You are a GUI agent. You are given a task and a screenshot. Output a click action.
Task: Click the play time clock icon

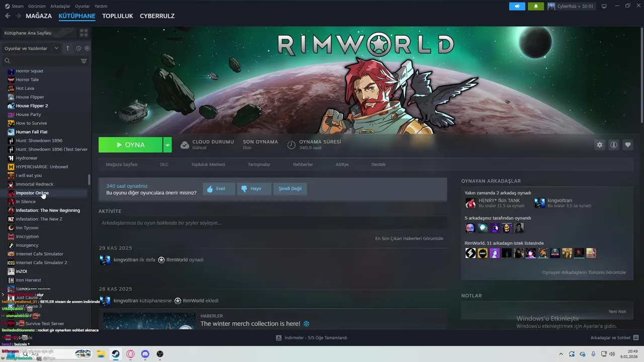pos(291,145)
